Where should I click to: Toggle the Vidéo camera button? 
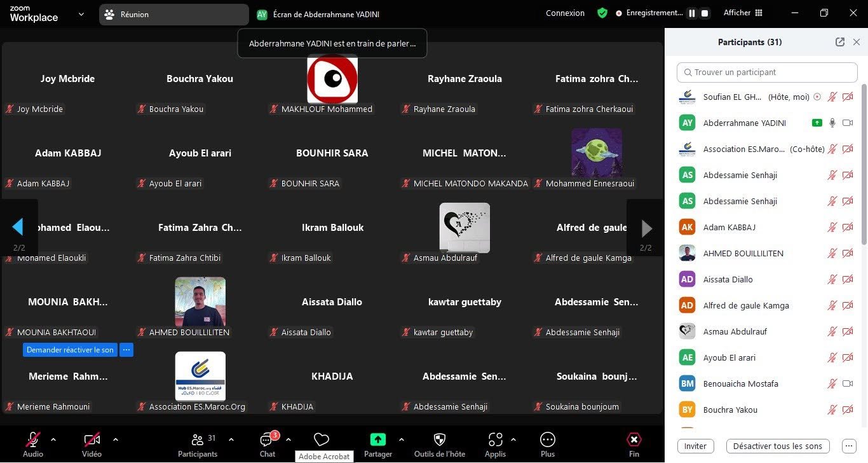(92, 439)
